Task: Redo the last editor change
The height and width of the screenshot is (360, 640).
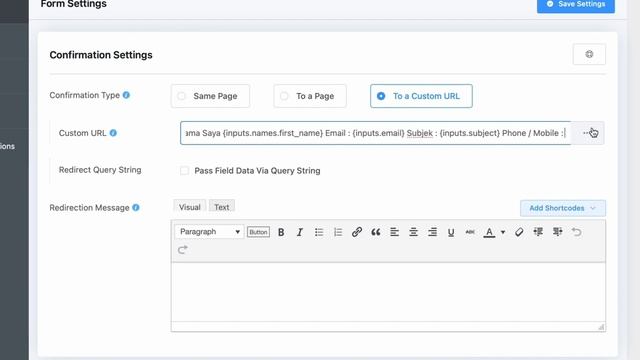Action: [182, 249]
